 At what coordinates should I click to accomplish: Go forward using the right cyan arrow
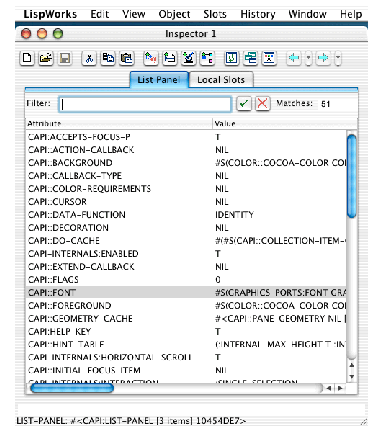pyautogui.click(x=323, y=58)
